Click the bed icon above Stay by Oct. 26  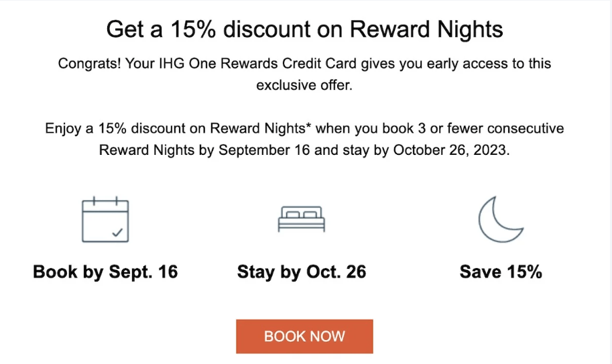tap(301, 220)
